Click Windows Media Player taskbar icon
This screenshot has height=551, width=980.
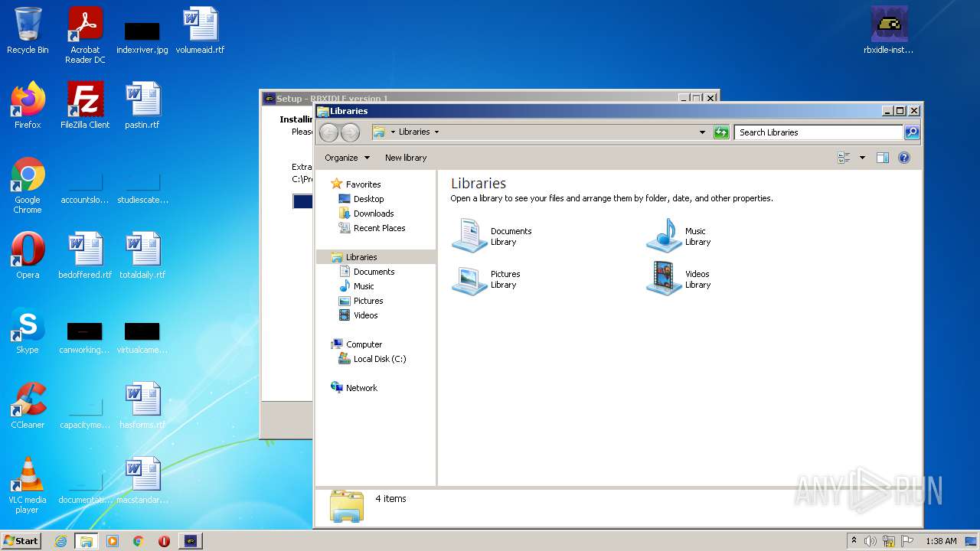[x=113, y=541]
